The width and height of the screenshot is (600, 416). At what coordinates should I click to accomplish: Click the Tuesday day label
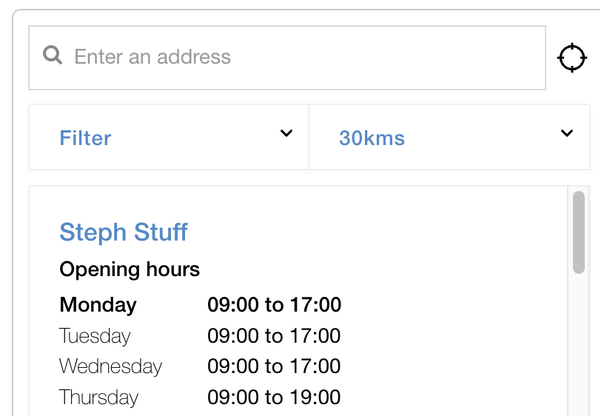pyautogui.click(x=95, y=336)
